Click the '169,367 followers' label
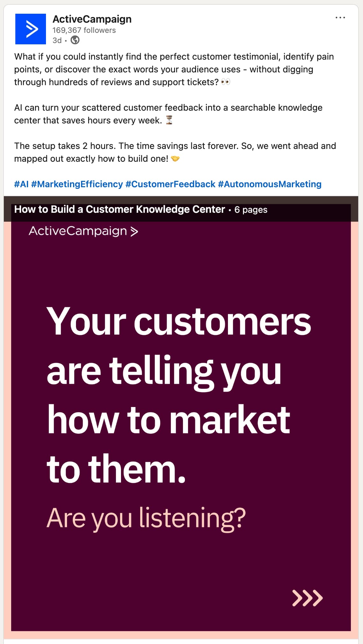This screenshot has height=644, width=363. click(84, 30)
